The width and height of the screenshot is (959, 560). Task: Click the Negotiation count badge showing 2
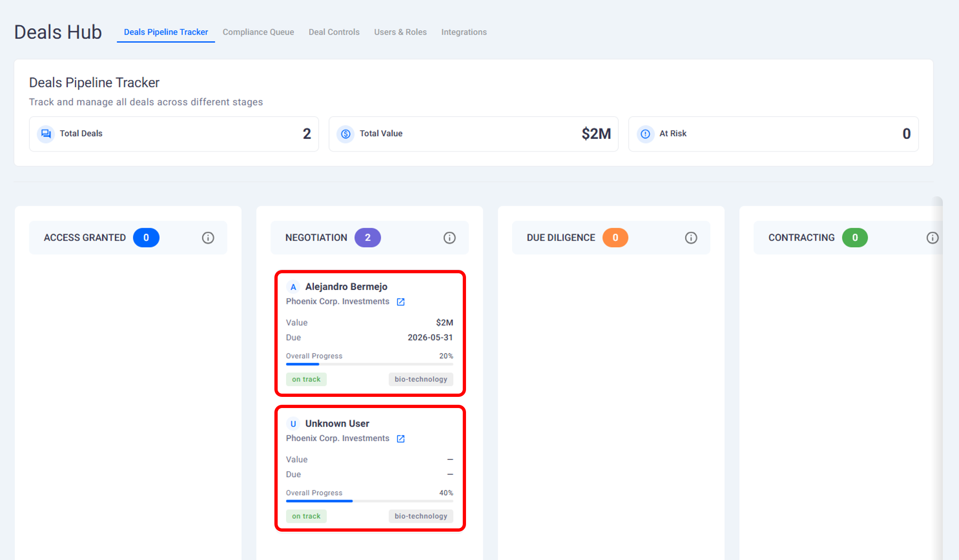[367, 238]
